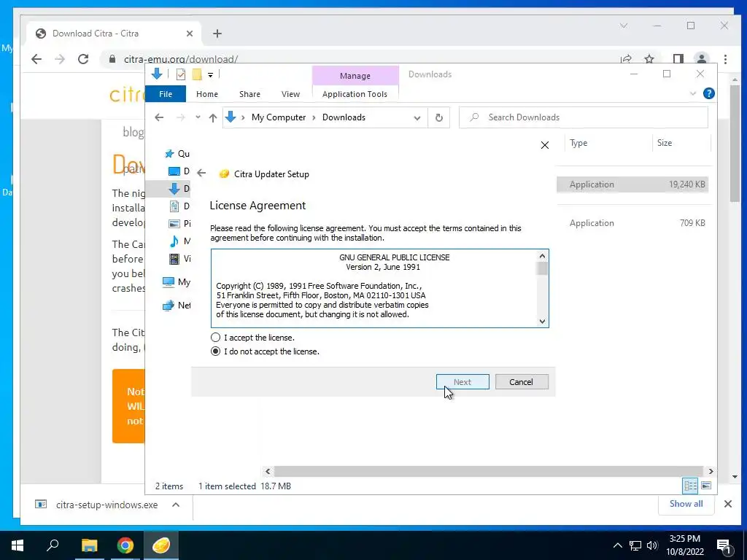This screenshot has width=747, height=560.
Task: Click the Search Downloads field
Action: pyautogui.click(x=583, y=117)
